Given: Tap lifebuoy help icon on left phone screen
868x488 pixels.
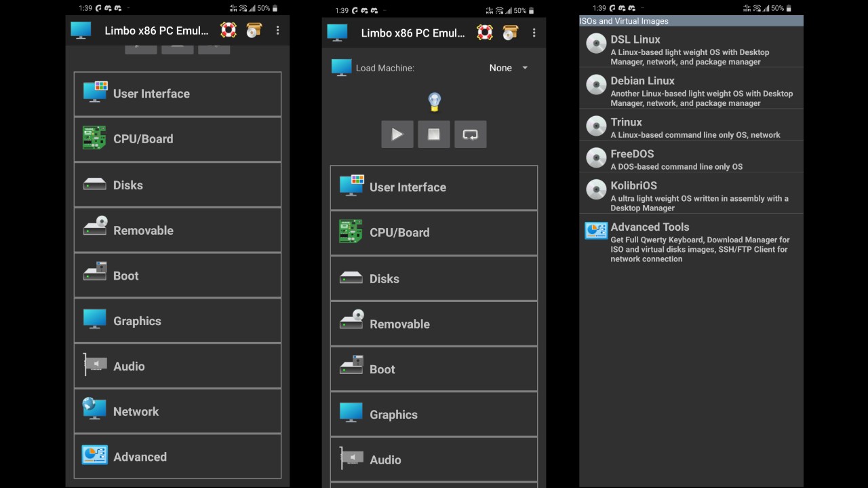Looking at the screenshot, I should [x=229, y=30].
